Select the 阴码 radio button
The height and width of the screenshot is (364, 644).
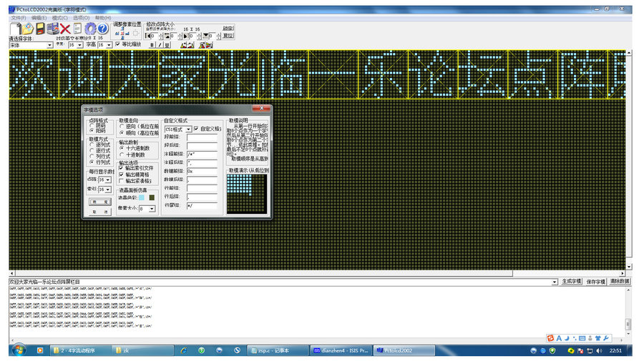pyautogui.click(x=92, y=126)
